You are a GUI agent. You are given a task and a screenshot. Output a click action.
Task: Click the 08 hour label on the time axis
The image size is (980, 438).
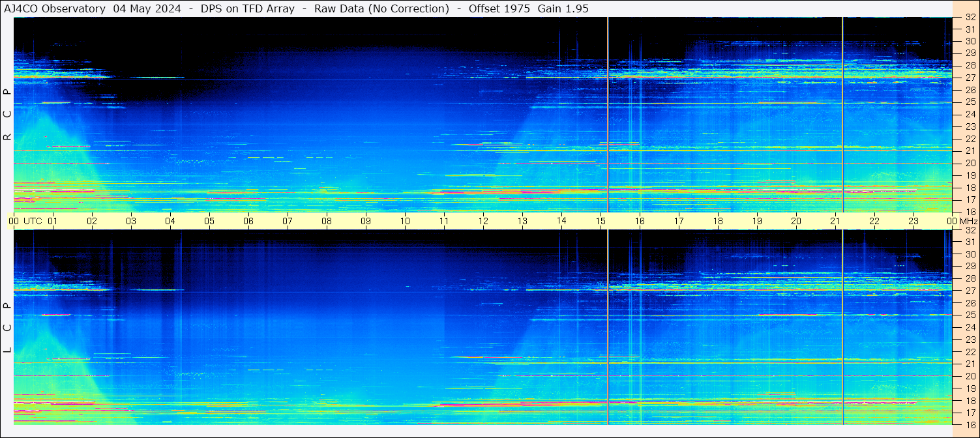coord(327,221)
